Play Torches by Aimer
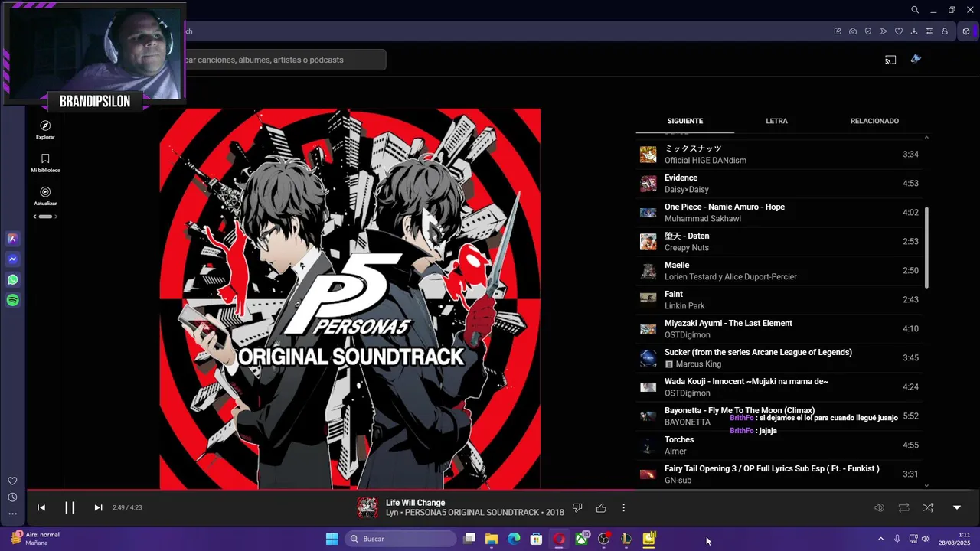This screenshot has height=551, width=980. click(781, 445)
